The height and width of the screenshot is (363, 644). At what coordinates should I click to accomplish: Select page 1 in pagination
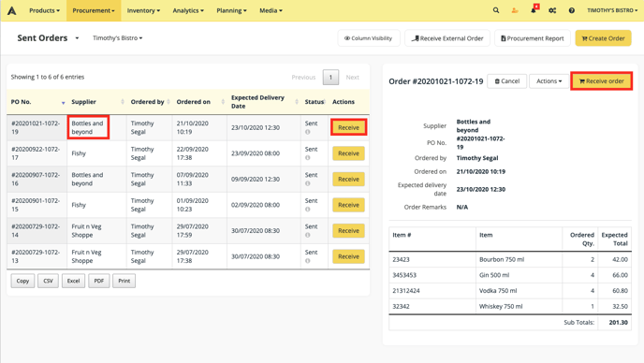pyautogui.click(x=330, y=78)
